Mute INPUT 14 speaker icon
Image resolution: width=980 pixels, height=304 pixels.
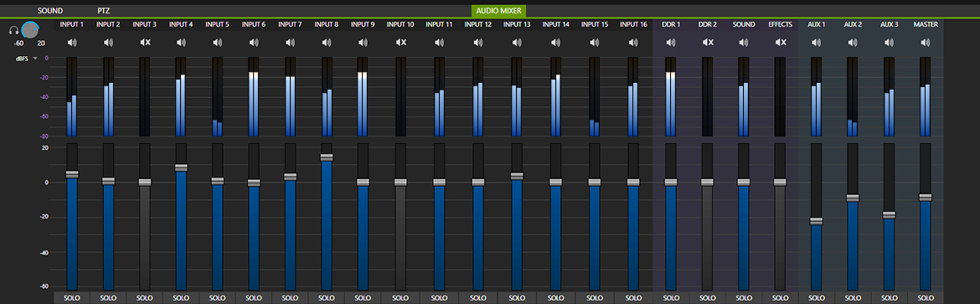[x=555, y=43]
